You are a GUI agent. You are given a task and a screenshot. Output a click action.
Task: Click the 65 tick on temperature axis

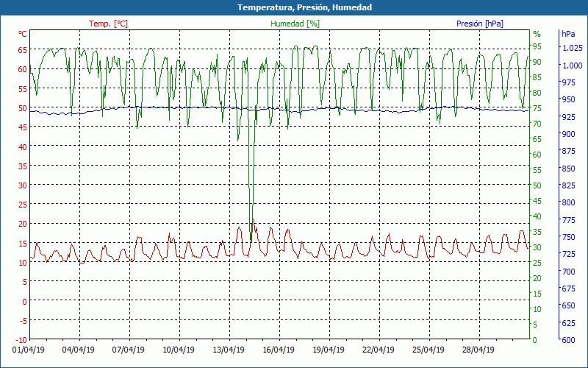click(23, 50)
